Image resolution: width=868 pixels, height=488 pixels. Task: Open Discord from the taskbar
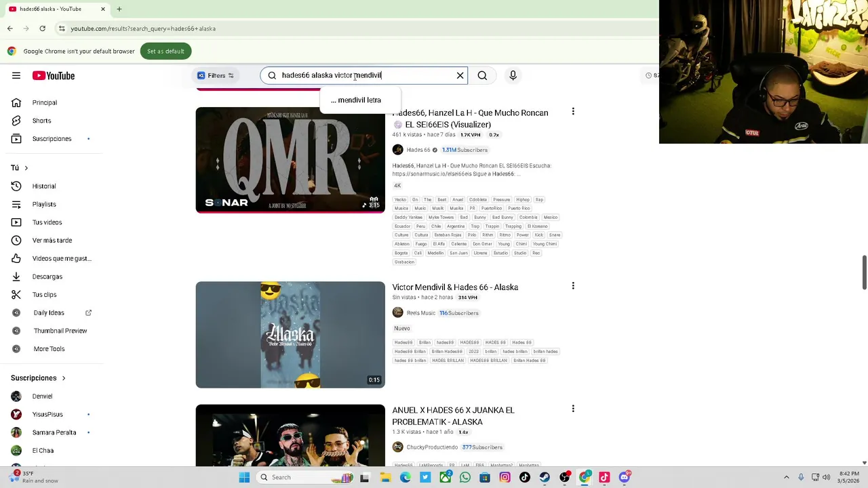coord(625,477)
